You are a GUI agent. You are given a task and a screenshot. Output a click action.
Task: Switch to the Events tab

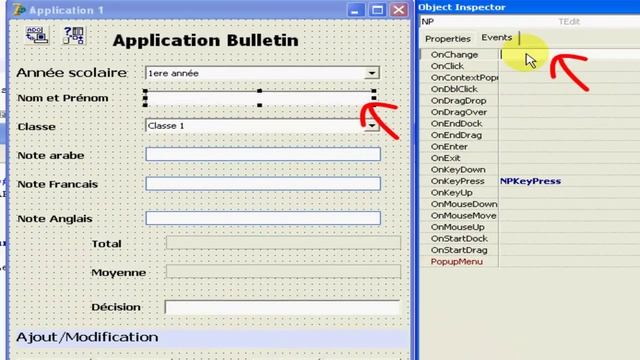[497, 38]
